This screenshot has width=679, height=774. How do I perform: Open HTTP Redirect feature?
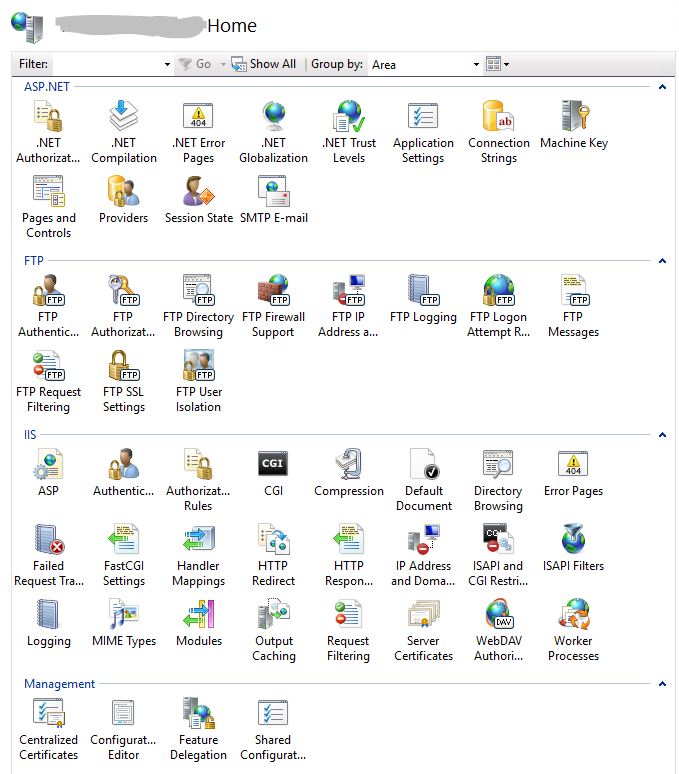273,555
